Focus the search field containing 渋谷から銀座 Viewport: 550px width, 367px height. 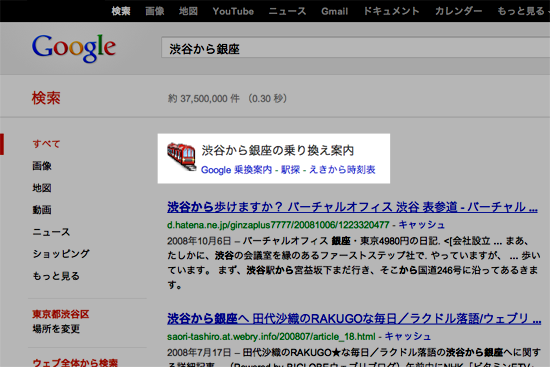[356, 48]
